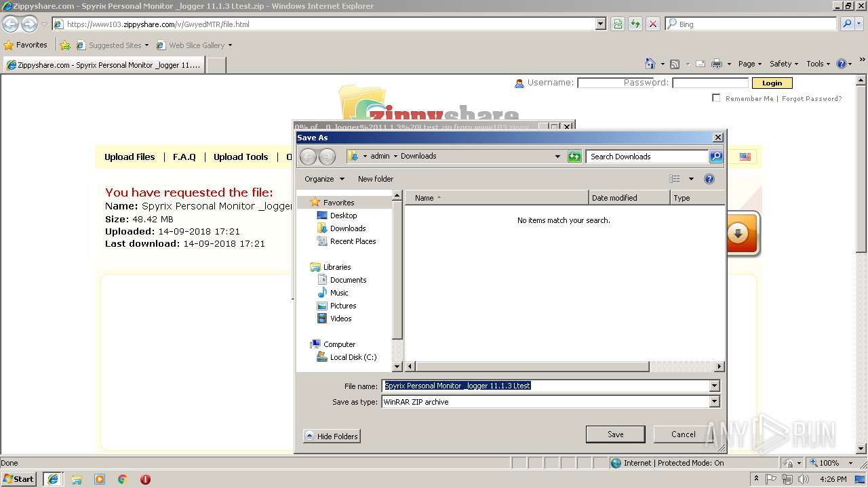Click the Save As dialog back arrow
The width and height of the screenshot is (868, 488).
click(x=308, y=157)
